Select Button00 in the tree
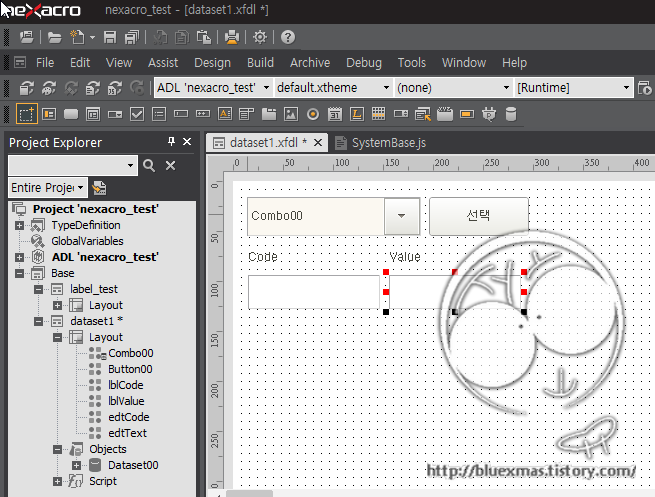The width and height of the screenshot is (655, 497). tap(130, 369)
